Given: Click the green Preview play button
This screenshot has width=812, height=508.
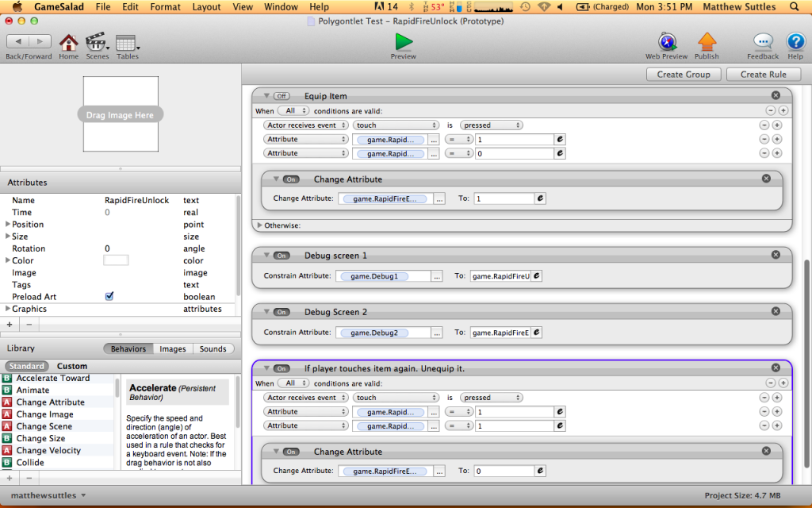Looking at the screenshot, I should [404, 41].
